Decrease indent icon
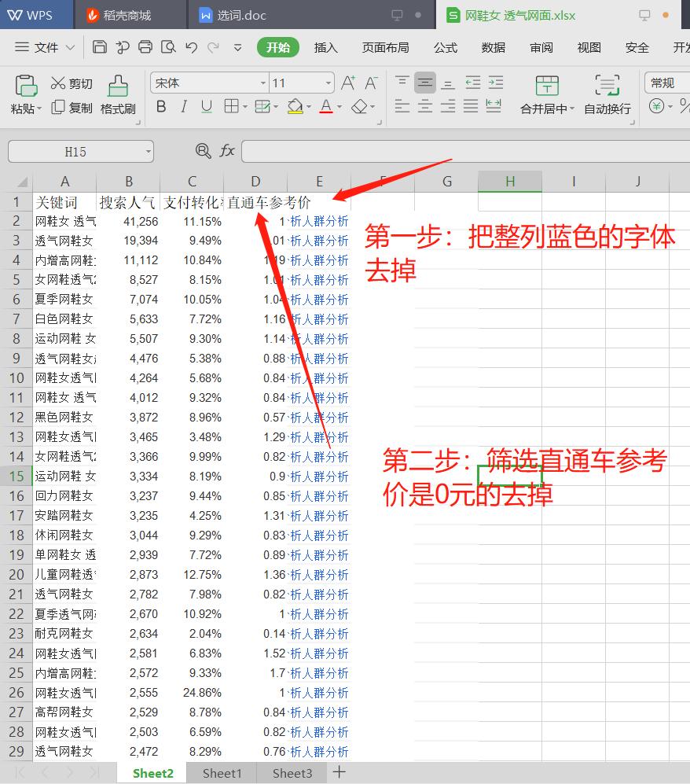Viewport: 690px width, 784px height. 472,83
